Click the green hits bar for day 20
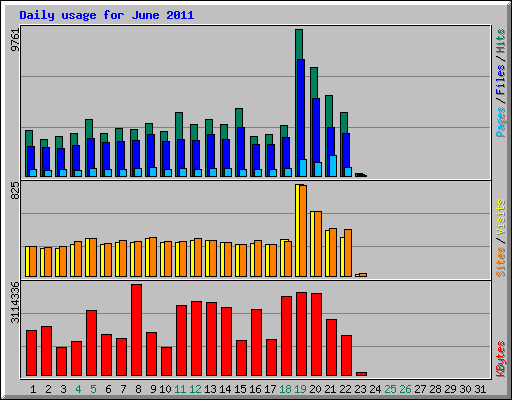This screenshot has height=400, width=512. pyautogui.click(x=314, y=83)
